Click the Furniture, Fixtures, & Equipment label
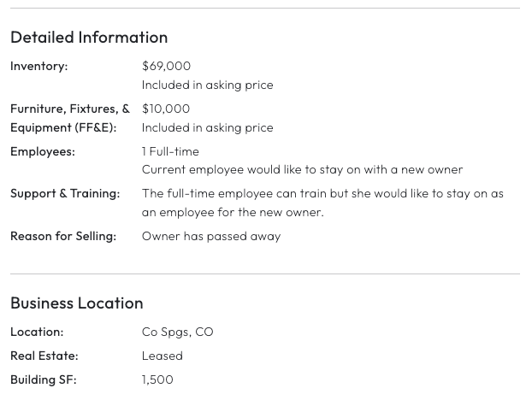 click(70, 118)
